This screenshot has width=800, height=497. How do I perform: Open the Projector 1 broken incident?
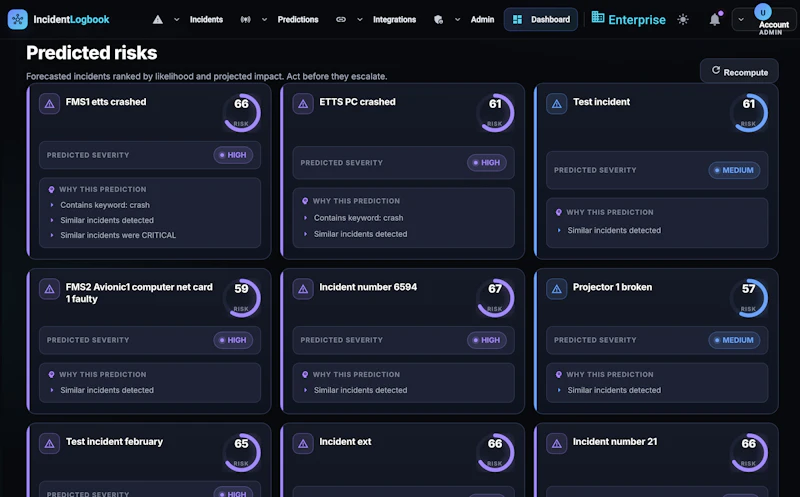pyautogui.click(x=612, y=287)
